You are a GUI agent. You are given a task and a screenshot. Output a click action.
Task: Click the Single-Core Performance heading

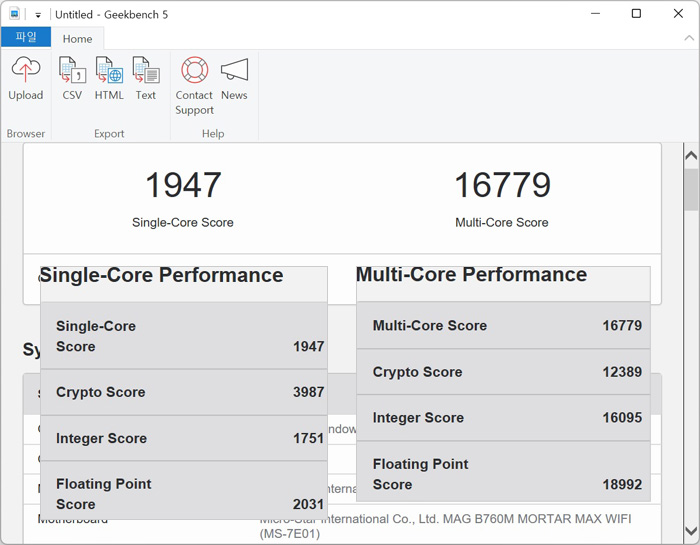pyautogui.click(x=161, y=275)
